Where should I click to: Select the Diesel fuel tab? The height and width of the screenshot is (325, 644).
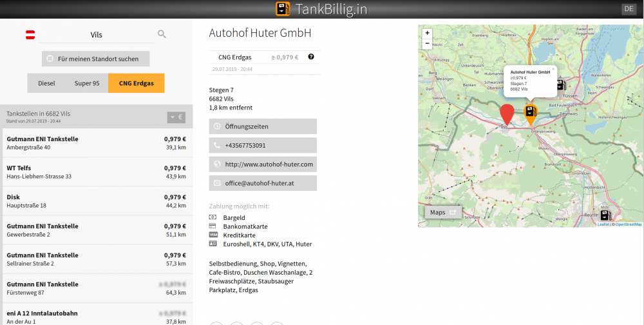tap(46, 83)
